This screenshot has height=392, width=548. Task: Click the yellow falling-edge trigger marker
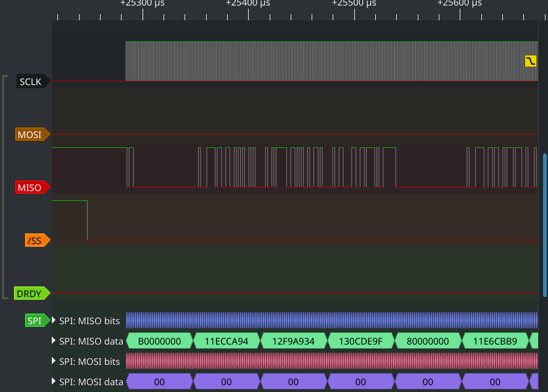(531, 61)
